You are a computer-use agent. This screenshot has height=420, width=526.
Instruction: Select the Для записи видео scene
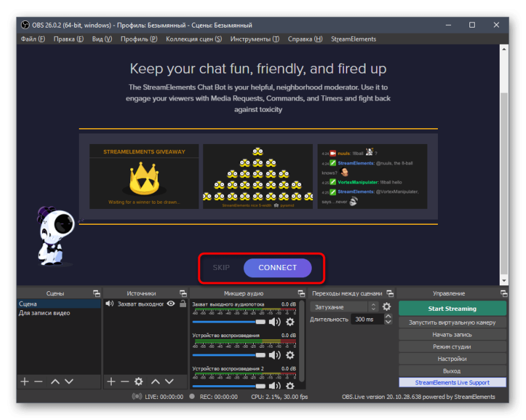[x=59, y=313]
